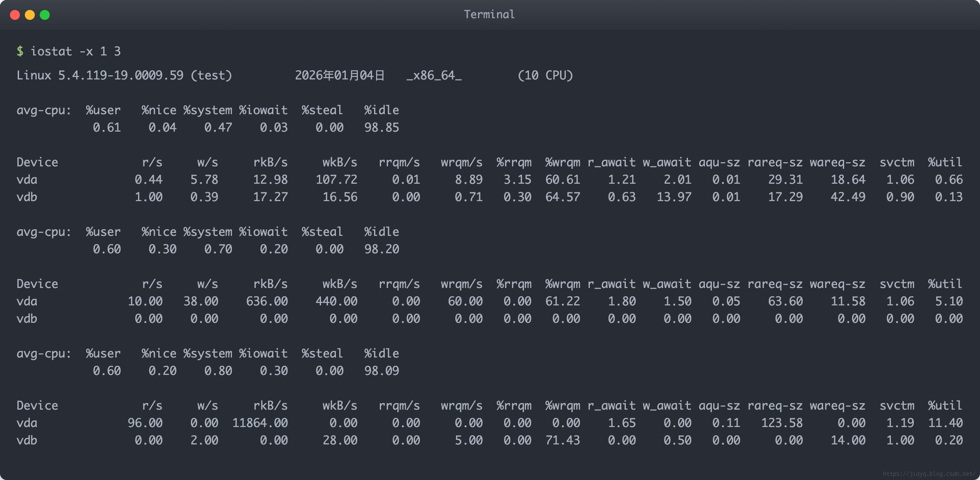Click the first %util column header

point(945,162)
